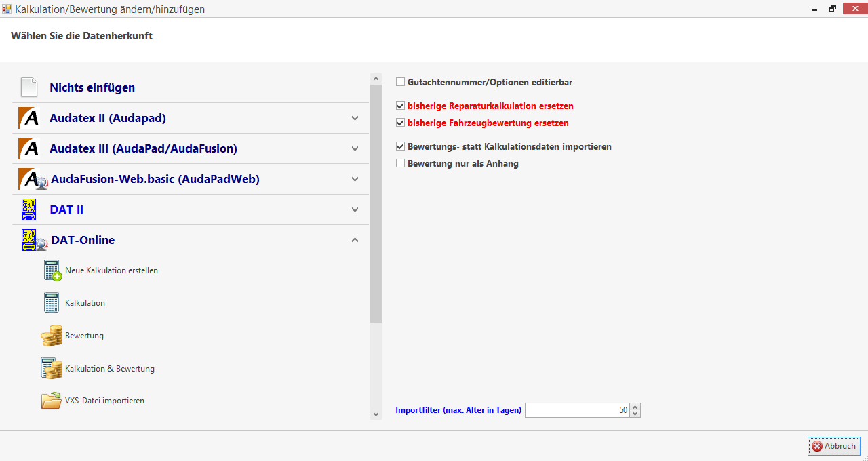Choose VXS-Datei importieren
Image resolution: width=868 pixels, height=461 pixels.
click(104, 401)
